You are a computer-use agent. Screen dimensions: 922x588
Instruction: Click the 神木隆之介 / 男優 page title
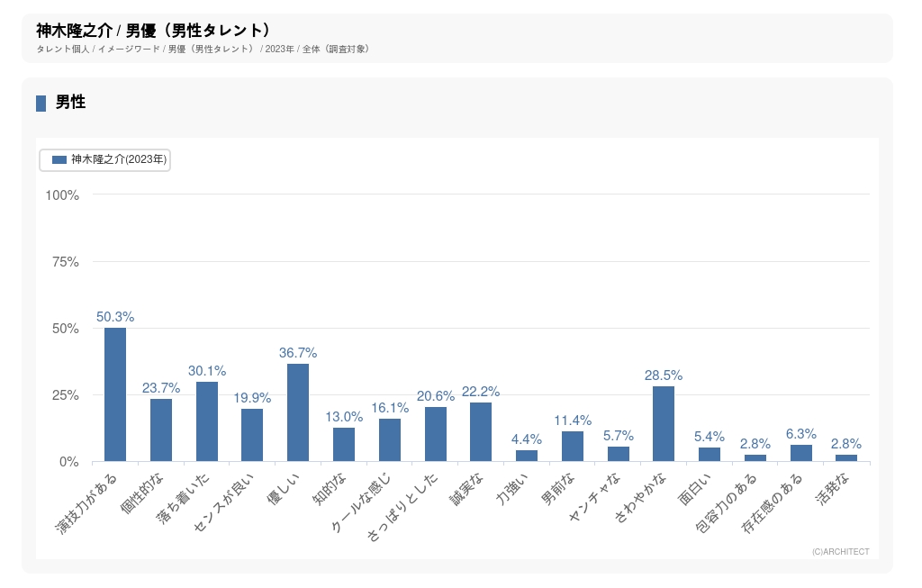click(153, 31)
